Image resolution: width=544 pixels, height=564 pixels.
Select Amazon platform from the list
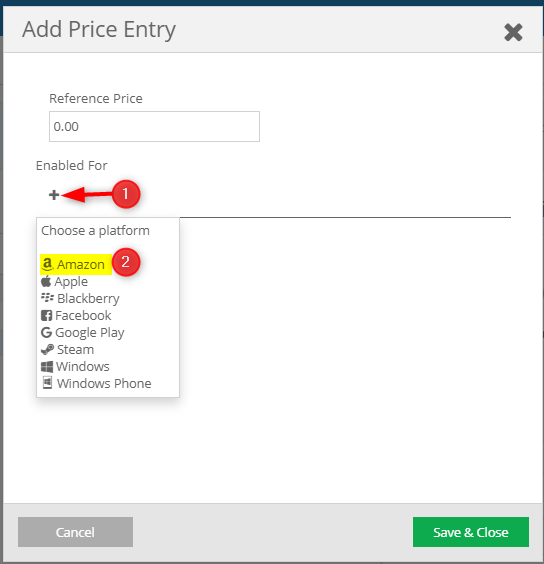(x=73, y=264)
